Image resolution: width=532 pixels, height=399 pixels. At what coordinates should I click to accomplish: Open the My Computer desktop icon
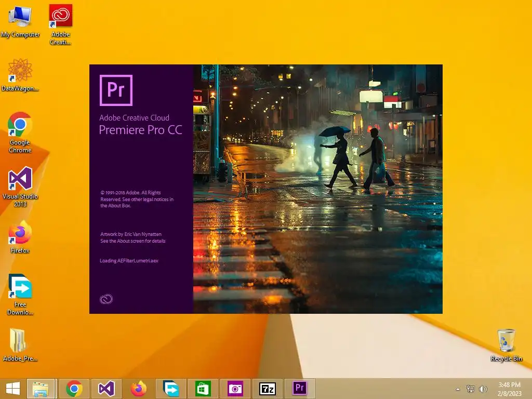pyautogui.click(x=20, y=21)
